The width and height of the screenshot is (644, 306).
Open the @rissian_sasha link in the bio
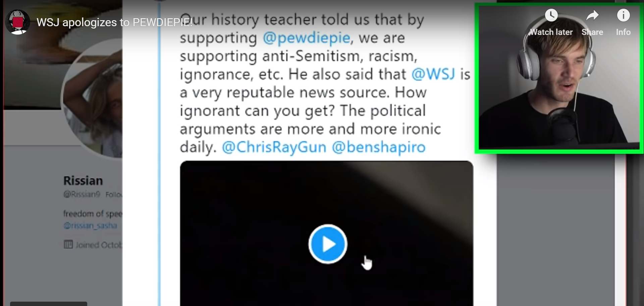click(x=90, y=225)
